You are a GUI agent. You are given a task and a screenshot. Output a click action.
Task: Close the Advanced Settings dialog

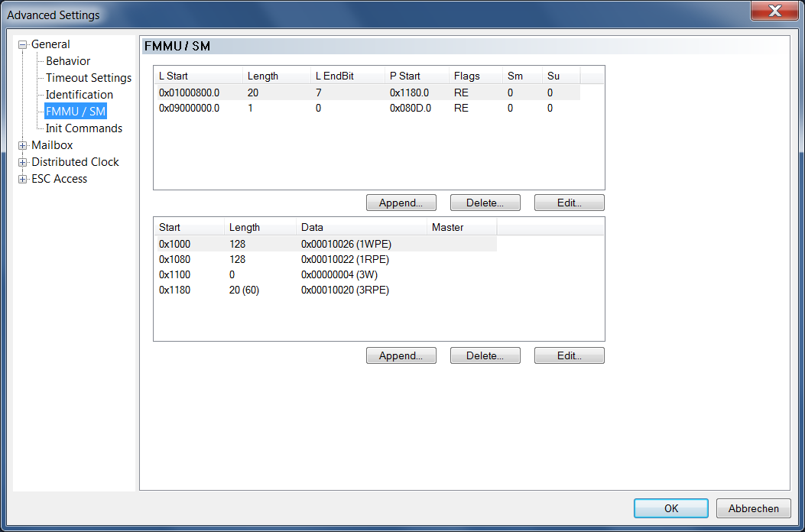[774, 10]
